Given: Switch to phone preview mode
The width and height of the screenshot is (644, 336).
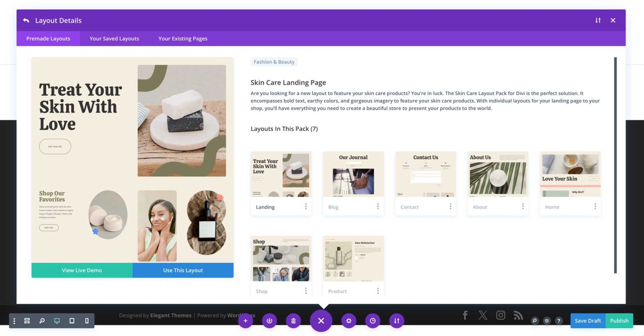Looking at the screenshot, I should pos(86,320).
